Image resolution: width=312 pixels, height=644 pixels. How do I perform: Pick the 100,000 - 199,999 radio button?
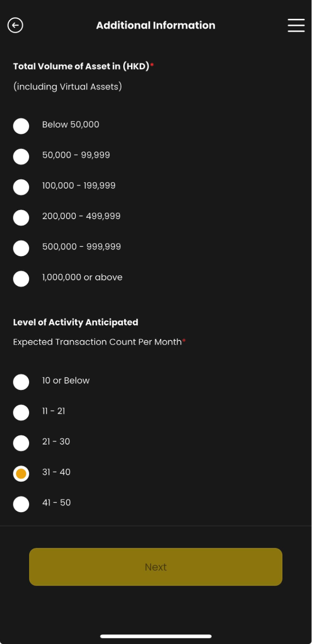click(21, 187)
